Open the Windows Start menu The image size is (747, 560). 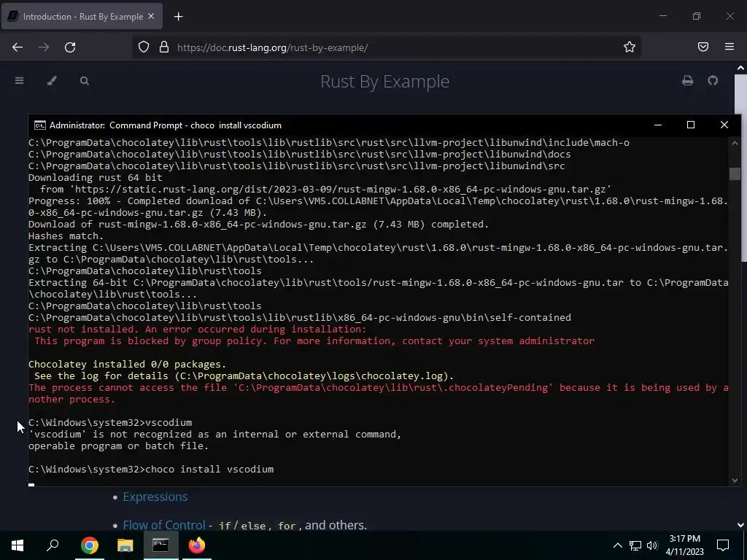click(18, 545)
